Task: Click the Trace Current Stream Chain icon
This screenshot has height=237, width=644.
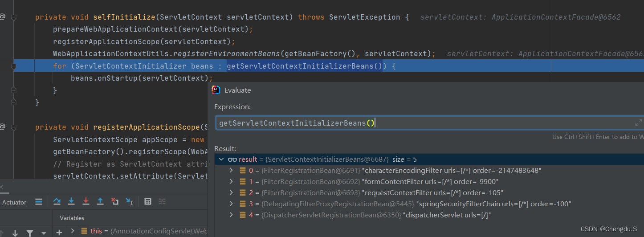Action: tap(162, 202)
